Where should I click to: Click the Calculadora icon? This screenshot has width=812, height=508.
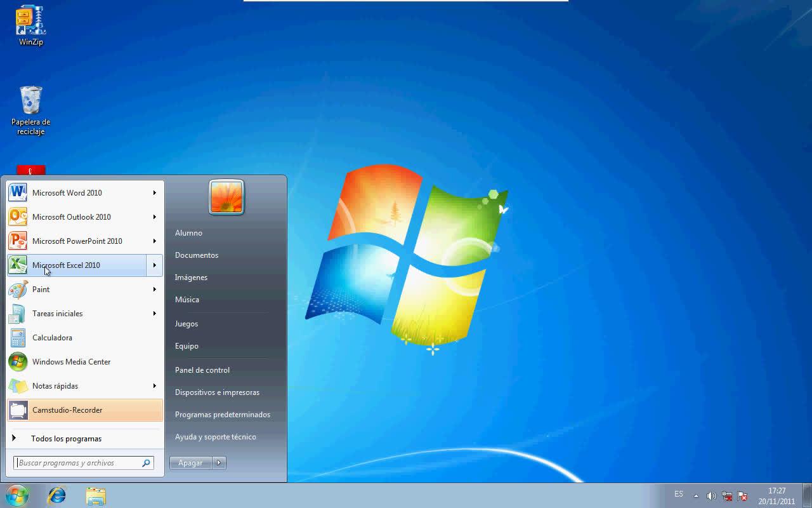click(18, 337)
